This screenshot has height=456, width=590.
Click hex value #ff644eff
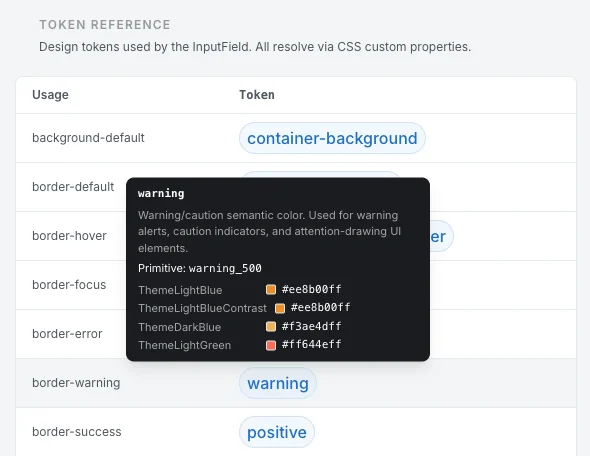pos(312,344)
